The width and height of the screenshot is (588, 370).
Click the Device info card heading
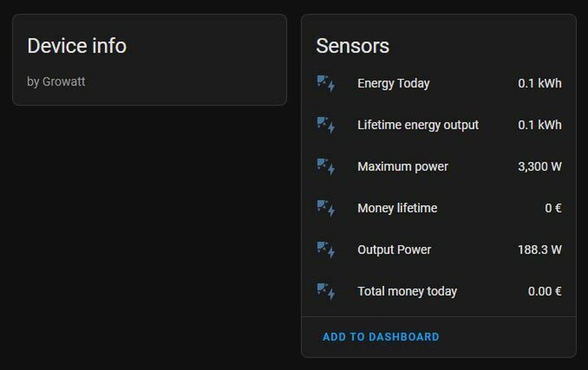(x=77, y=46)
